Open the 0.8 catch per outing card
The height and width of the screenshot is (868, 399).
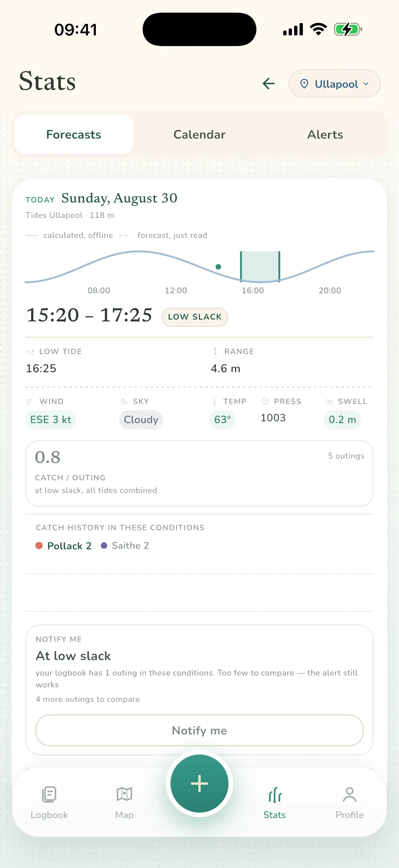click(x=199, y=473)
